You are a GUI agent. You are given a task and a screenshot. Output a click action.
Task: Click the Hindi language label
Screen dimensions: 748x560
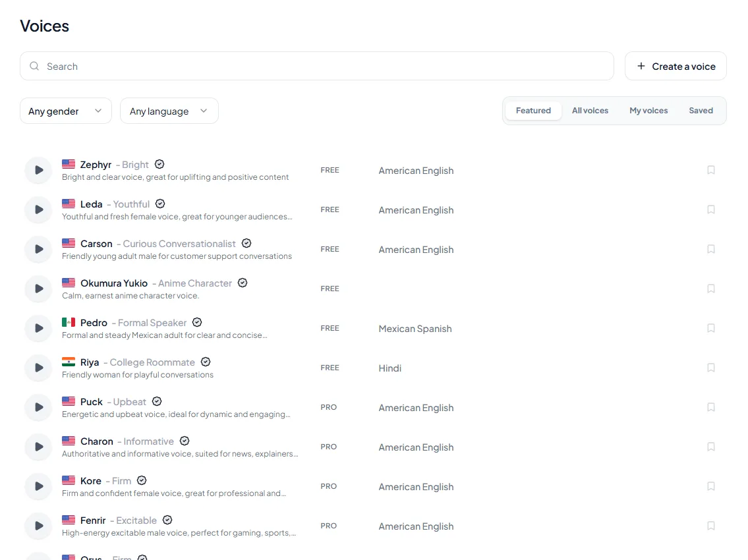tap(389, 368)
